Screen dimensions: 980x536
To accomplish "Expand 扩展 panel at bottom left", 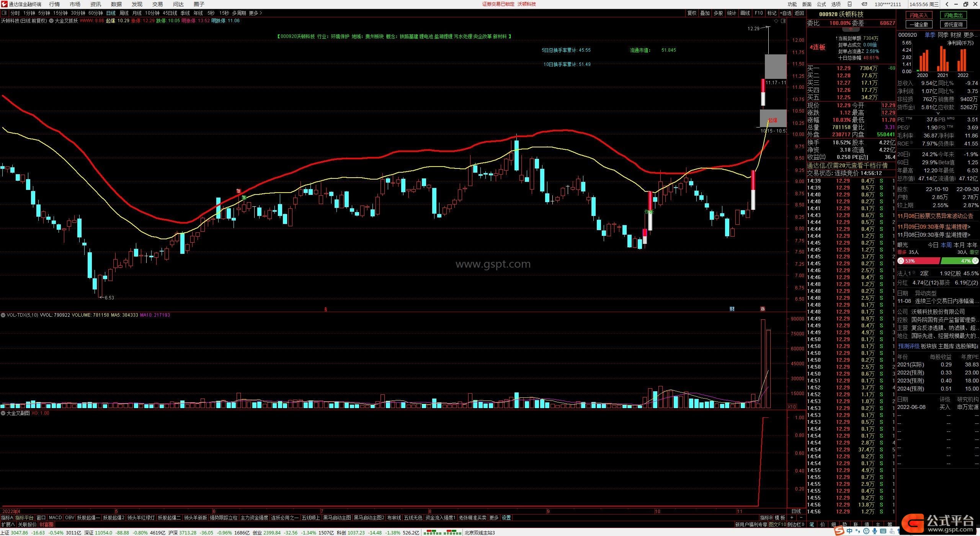I will [x=8, y=525].
